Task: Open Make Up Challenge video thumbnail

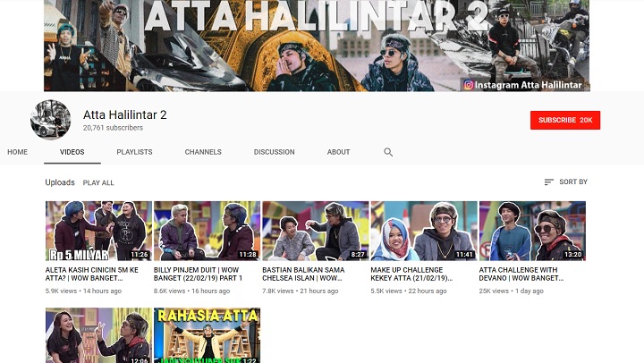Action: click(x=424, y=231)
